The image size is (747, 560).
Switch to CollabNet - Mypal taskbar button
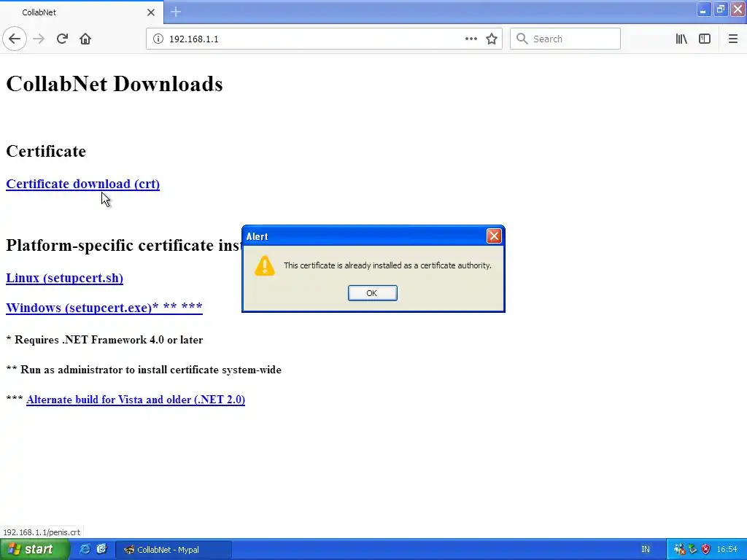point(174,550)
